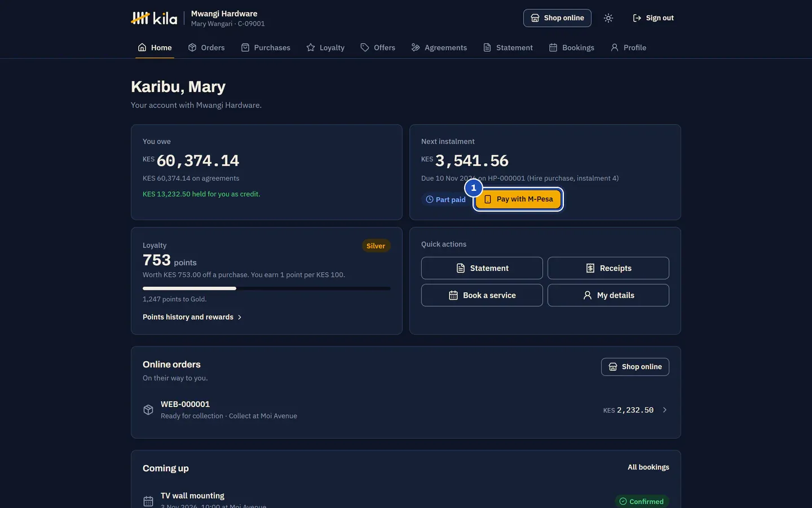Expand WEB-000001 with the chevron arrow
This screenshot has width=812, height=508.
point(665,410)
